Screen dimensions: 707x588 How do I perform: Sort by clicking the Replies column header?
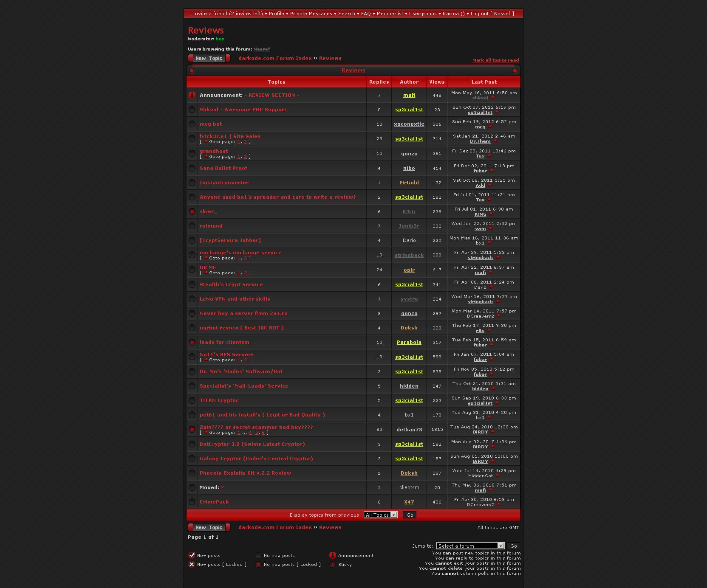pos(379,82)
